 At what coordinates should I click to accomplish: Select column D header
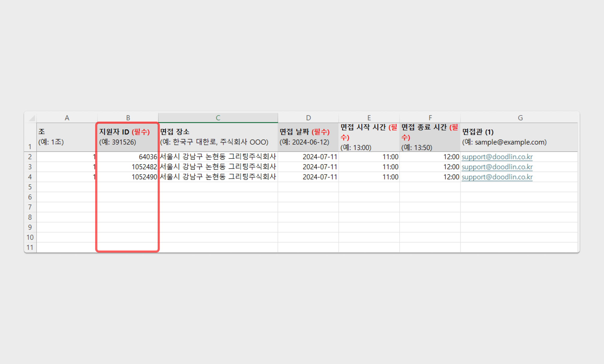pyautogui.click(x=308, y=118)
